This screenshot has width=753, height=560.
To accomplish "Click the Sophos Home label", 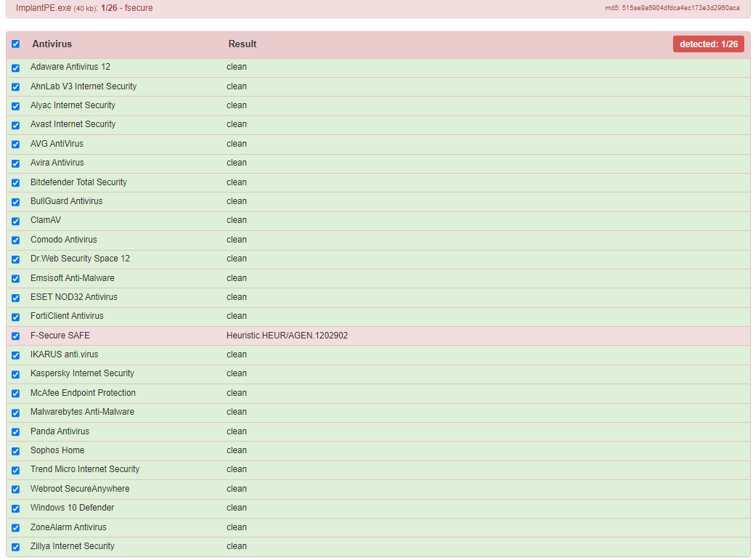I will click(x=57, y=450).
